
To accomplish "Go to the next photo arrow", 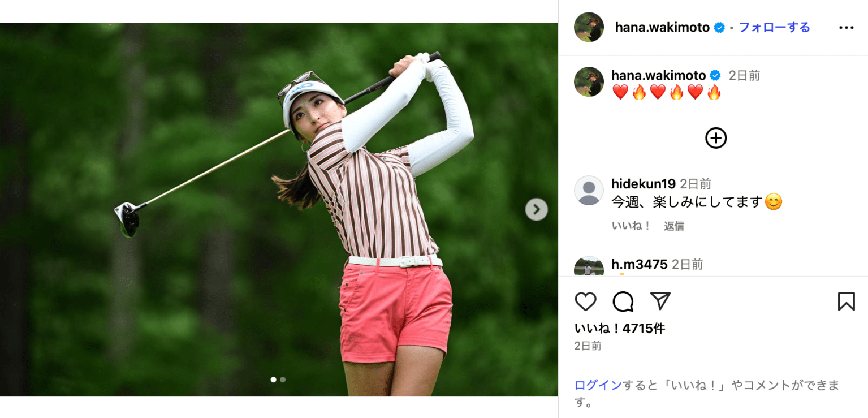I will click(x=536, y=209).
